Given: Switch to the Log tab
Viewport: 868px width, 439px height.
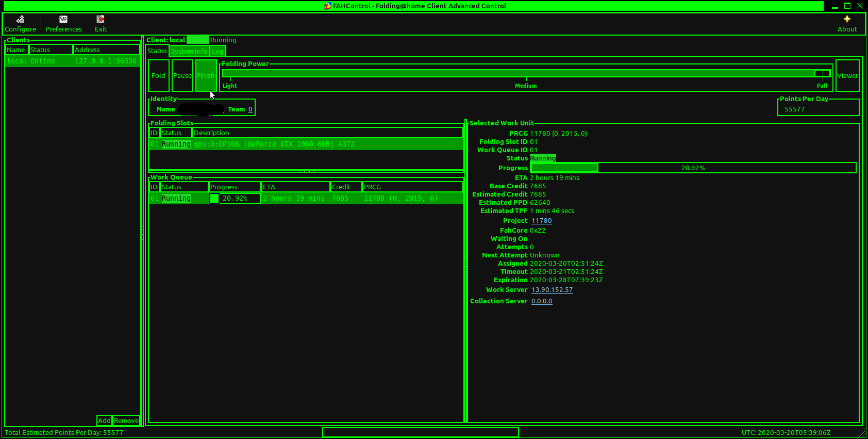Looking at the screenshot, I should (218, 51).
